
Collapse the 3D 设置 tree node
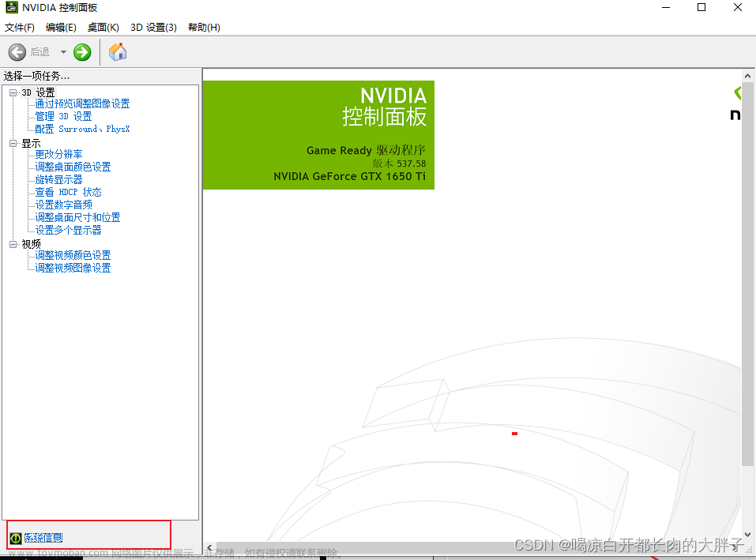click(13, 92)
